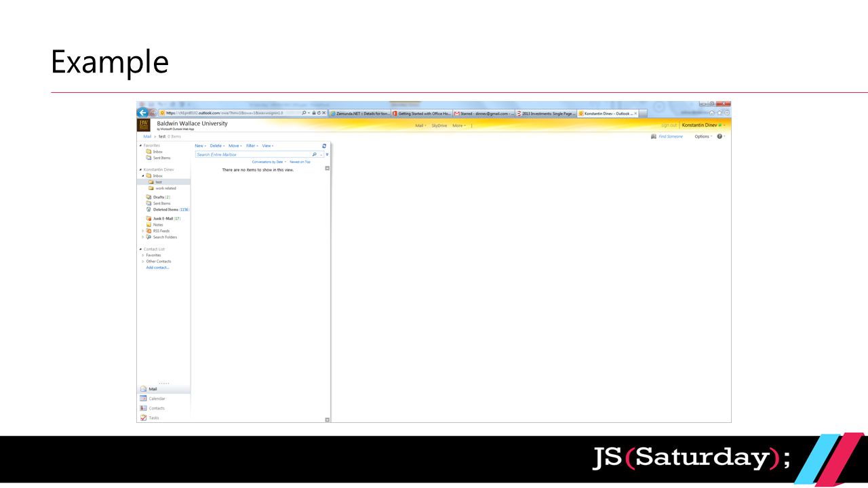The width and height of the screenshot is (868, 488).
Task: Open the Help question mark icon
Action: (x=719, y=136)
